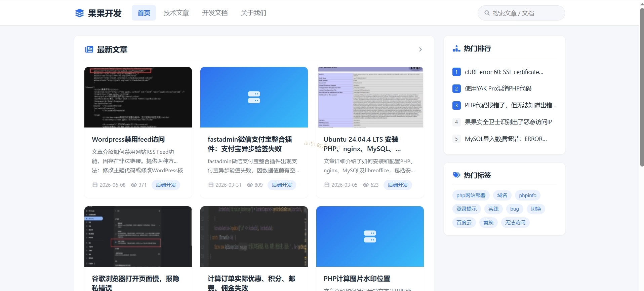The image size is (644, 291).
Task: Click the Wordpress article summary 文章介绍如何禁用网站RSS
Action: pyautogui.click(x=137, y=161)
